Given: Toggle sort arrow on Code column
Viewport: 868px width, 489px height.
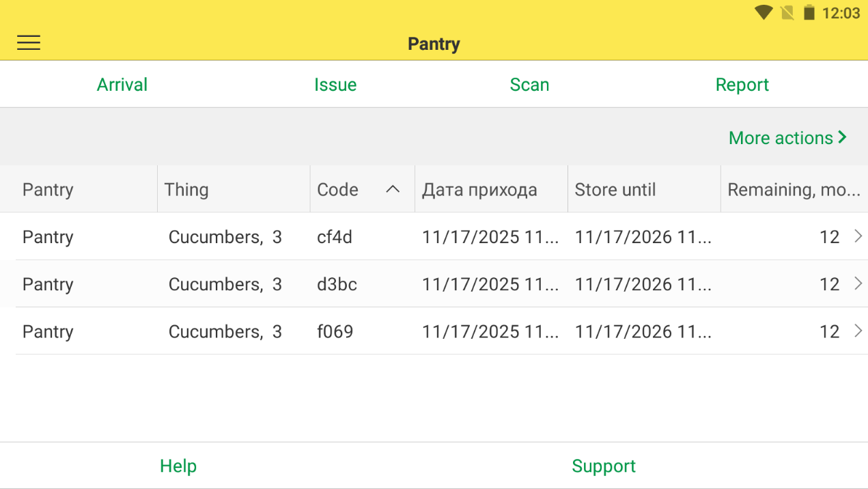Looking at the screenshot, I should [x=393, y=189].
